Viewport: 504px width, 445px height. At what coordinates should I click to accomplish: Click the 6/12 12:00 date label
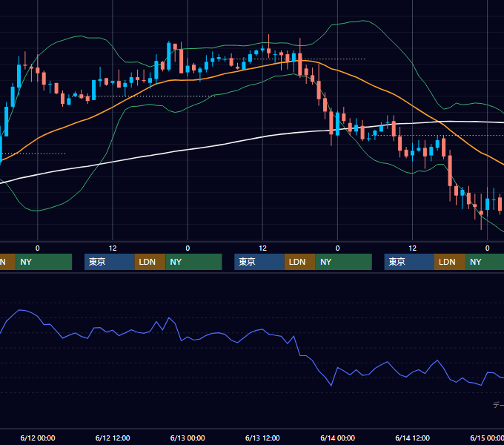point(113,438)
